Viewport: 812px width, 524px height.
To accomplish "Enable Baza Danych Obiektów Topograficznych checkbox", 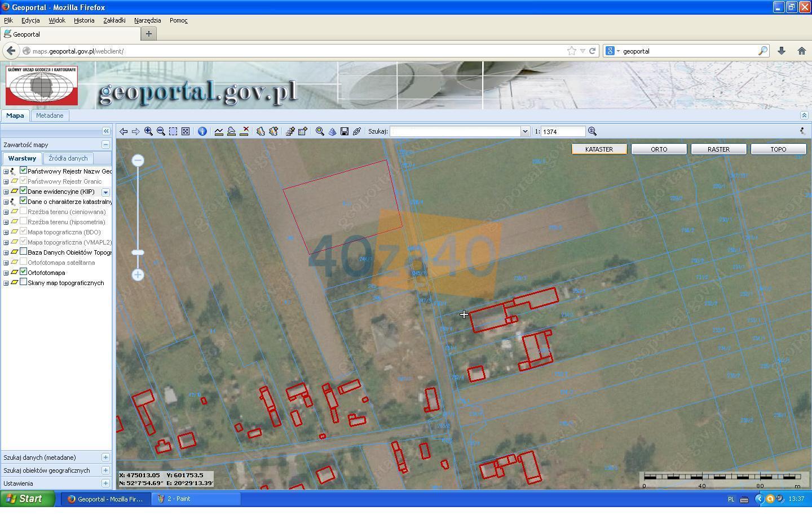I will (x=24, y=251).
